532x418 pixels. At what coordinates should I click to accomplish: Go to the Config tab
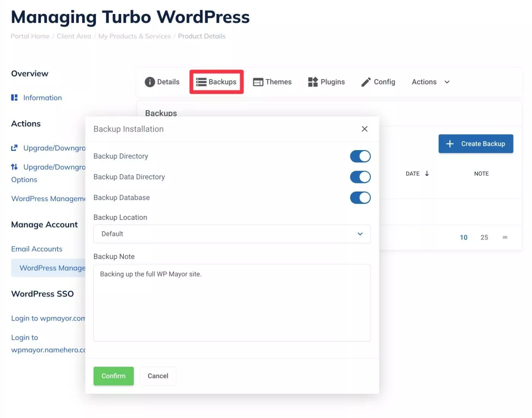click(378, 82)
